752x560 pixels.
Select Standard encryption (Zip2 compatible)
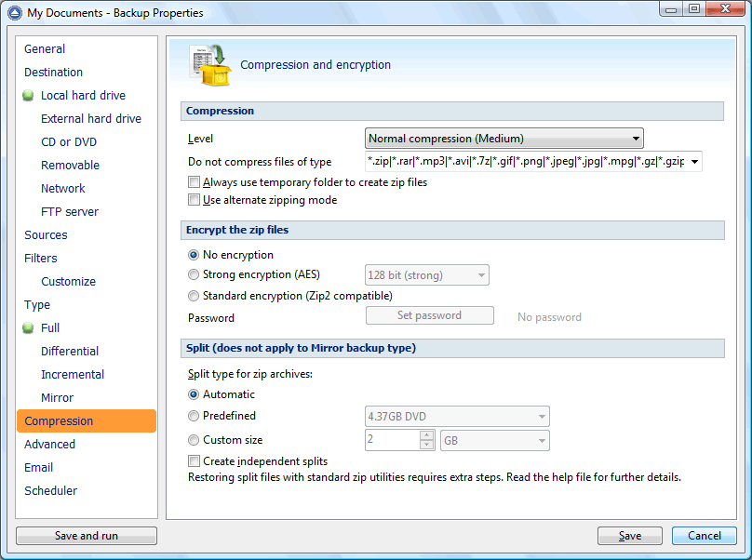(x=194, y=296)
